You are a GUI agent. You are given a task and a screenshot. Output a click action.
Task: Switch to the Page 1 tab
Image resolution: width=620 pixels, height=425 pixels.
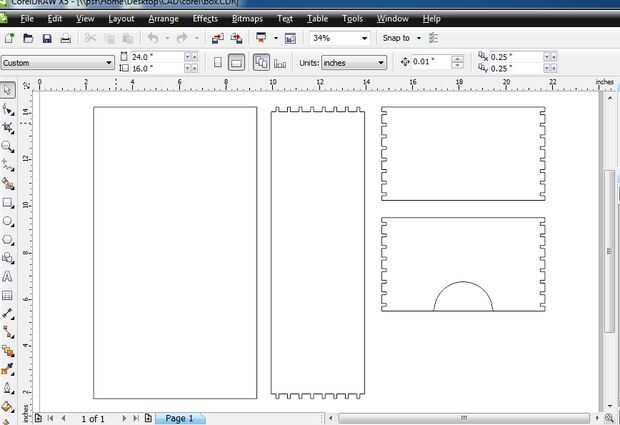pos(180,418)
